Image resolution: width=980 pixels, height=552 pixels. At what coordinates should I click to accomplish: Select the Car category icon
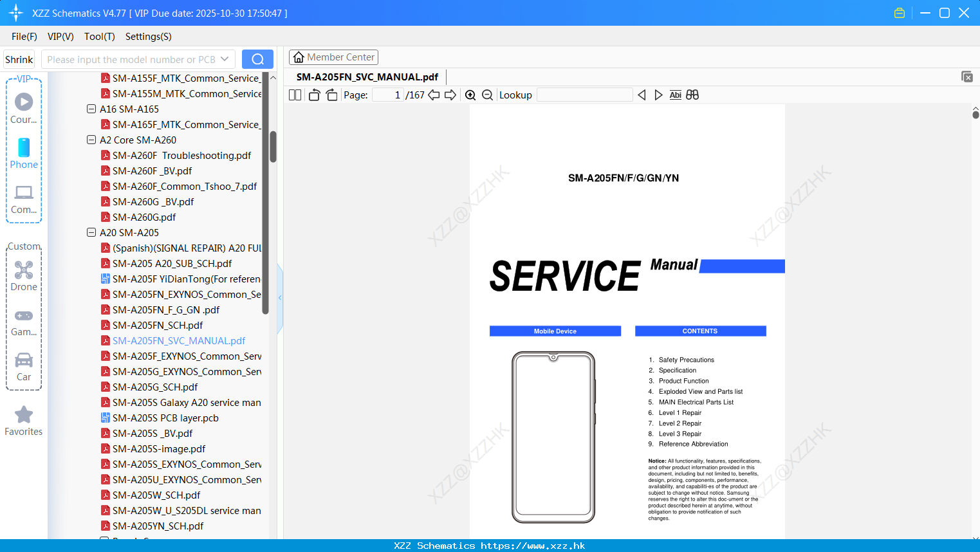coord(24,360)
